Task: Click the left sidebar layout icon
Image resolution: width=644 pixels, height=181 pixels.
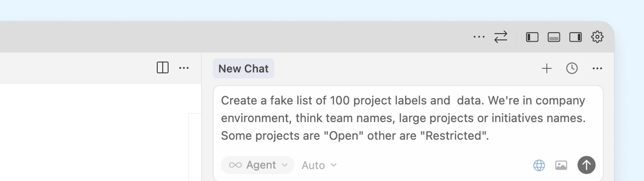Action: (532, 37)
